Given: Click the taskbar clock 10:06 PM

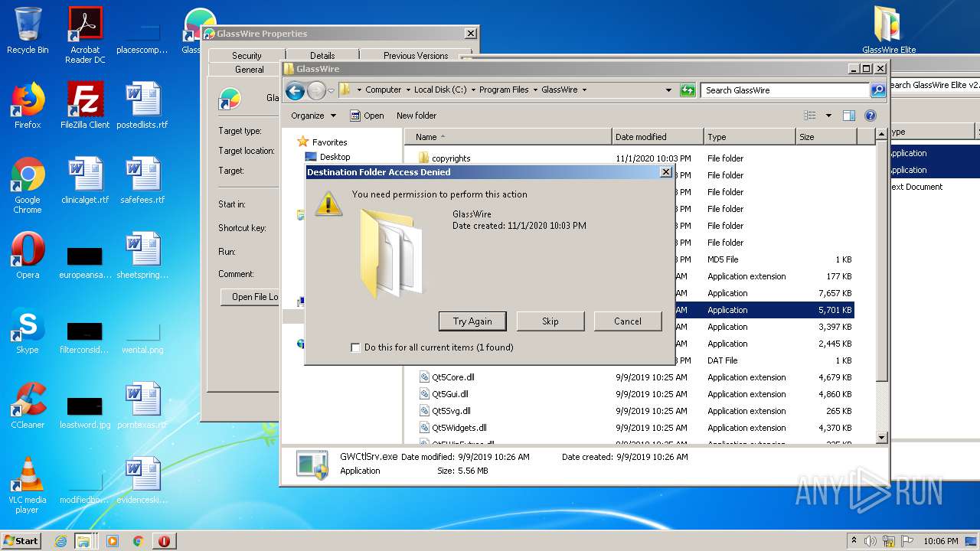Looking at the screenshot, I should 940,541.
